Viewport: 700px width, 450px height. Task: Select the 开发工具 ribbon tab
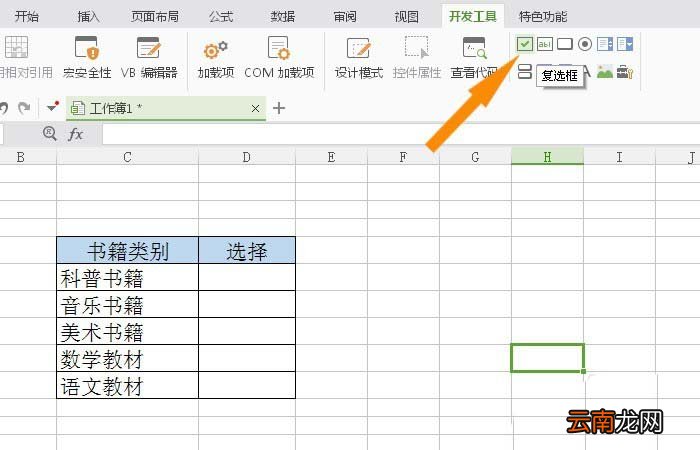(473, 17)
